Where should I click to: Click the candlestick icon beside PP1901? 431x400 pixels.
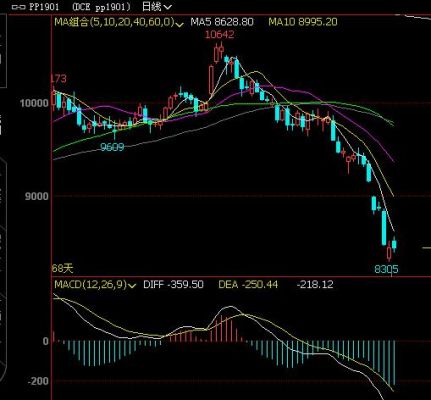19,7
